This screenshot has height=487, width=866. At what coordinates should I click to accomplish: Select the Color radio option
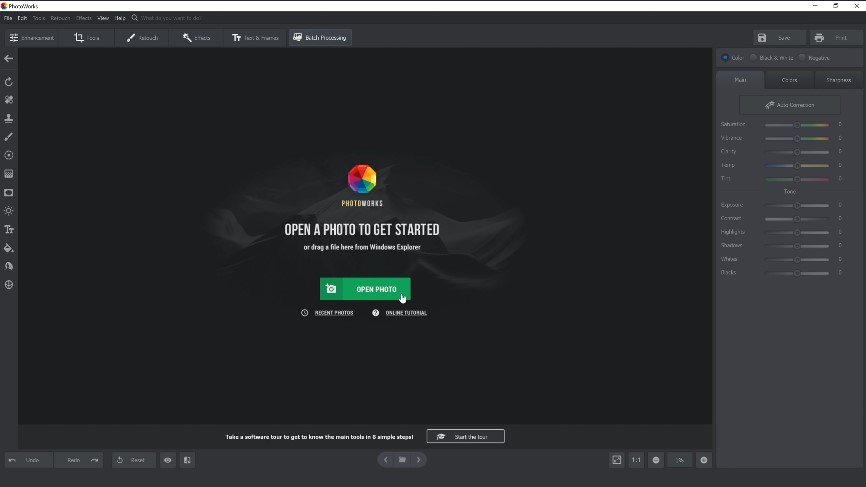pos(725,57)
